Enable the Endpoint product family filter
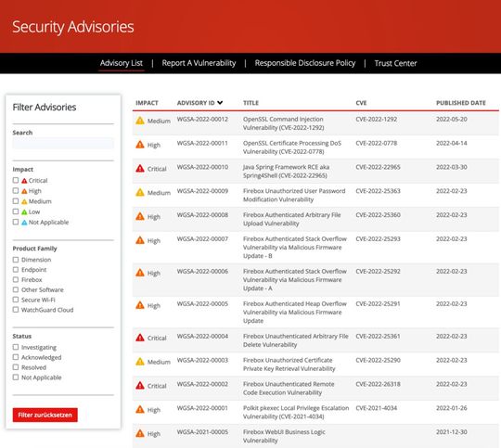501x448 pixels. coord(16,270)
